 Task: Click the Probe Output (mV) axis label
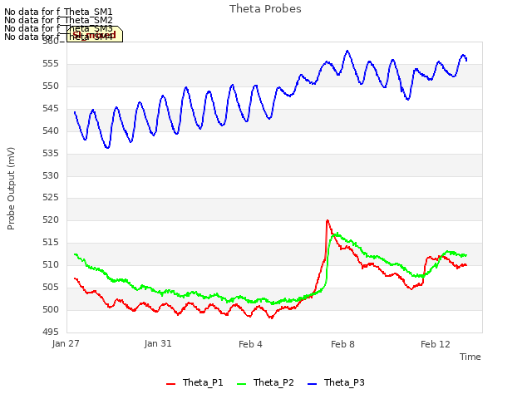pyautogui.click(x=11, y=189)
